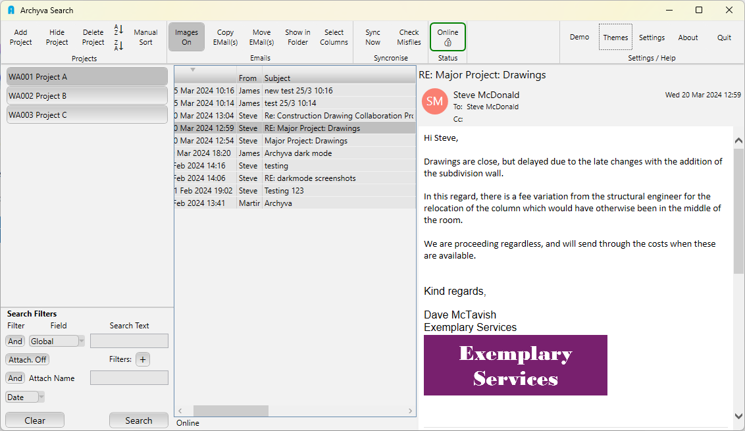745x431 pixels.
Task: Open About
Action: tap(688, 37)
